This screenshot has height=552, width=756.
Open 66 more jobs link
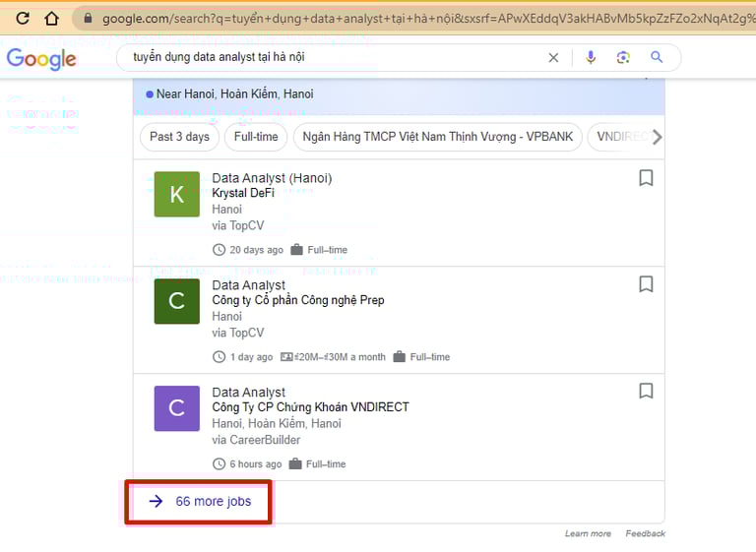(x=200, y=502)
